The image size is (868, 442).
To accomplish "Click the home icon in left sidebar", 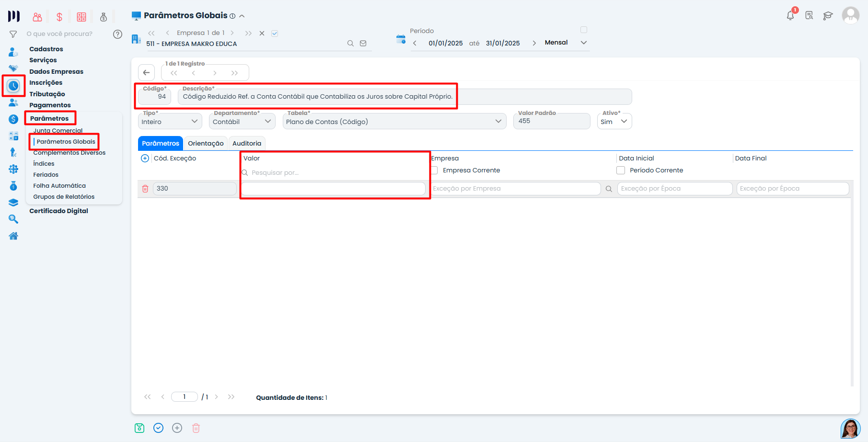I will (x=13, y=236).
